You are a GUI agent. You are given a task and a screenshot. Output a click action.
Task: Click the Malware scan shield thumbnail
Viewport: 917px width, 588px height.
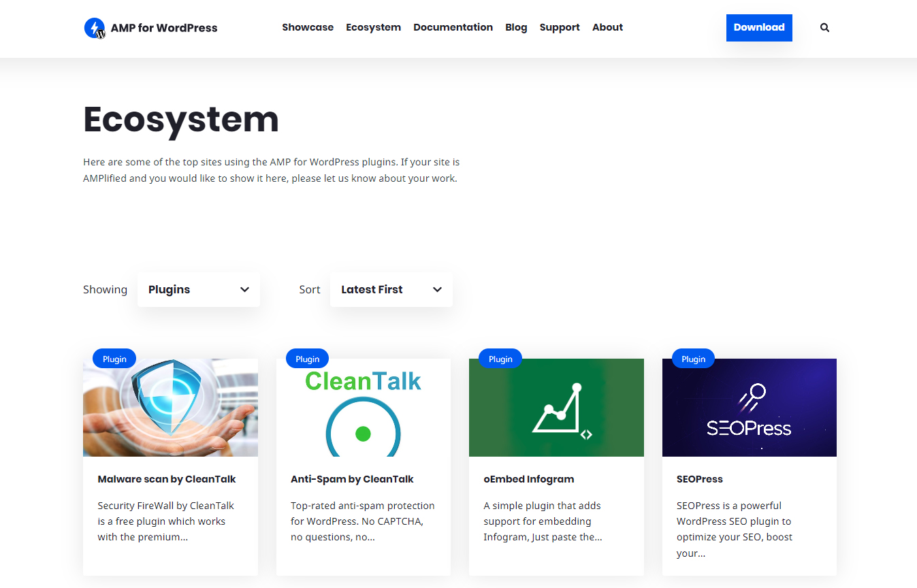click(x=170, y=408)
